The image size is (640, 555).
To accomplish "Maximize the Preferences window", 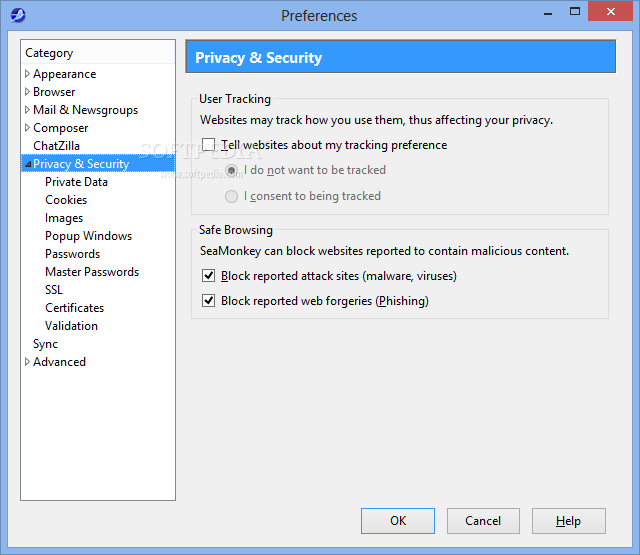I will [575, 11].
